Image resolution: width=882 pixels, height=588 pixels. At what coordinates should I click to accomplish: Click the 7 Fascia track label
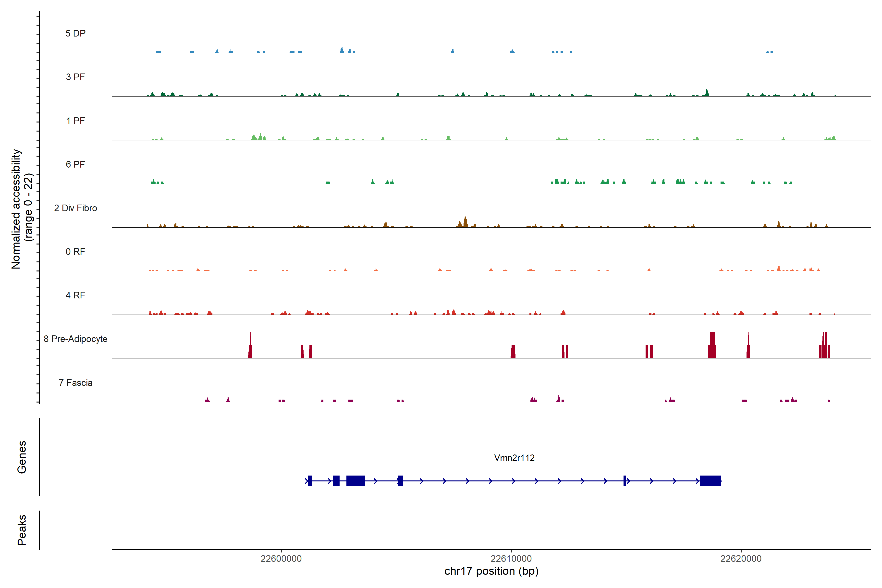point(75,382)
